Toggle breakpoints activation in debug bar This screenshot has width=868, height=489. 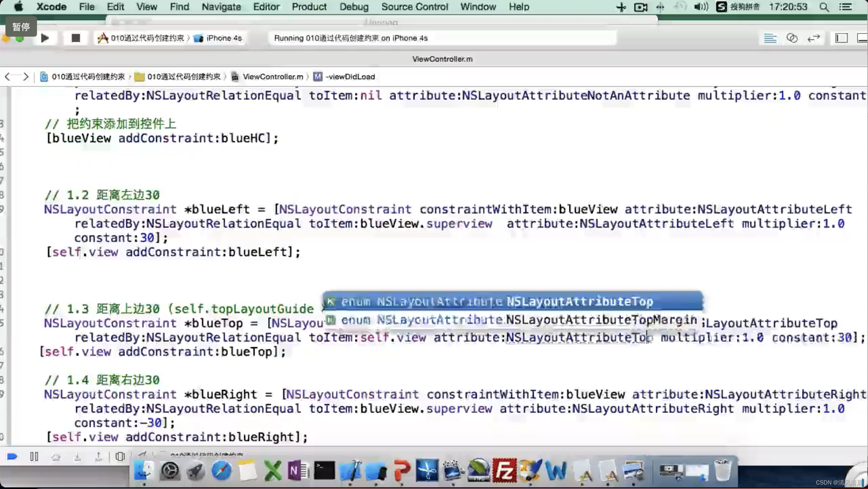[x=12, y=457]
